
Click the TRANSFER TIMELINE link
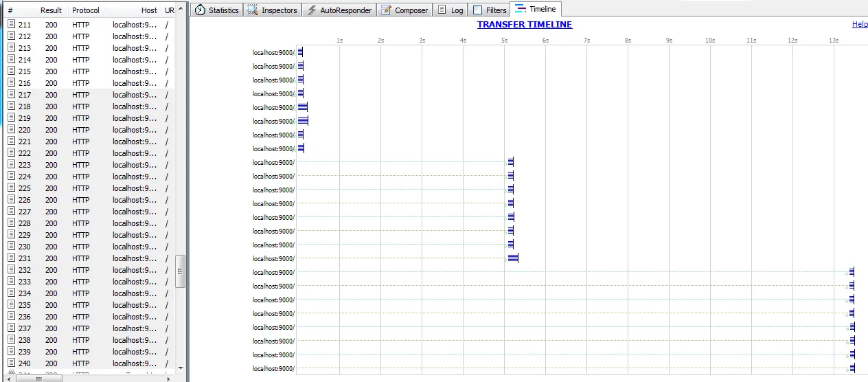pos(525,25)
